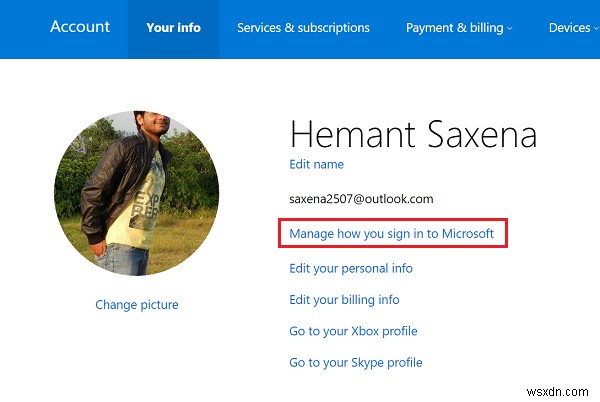Screen dimensions: 600x402
Task: Expand the chevron beside Payment & billing
Action: coord(510,29)
